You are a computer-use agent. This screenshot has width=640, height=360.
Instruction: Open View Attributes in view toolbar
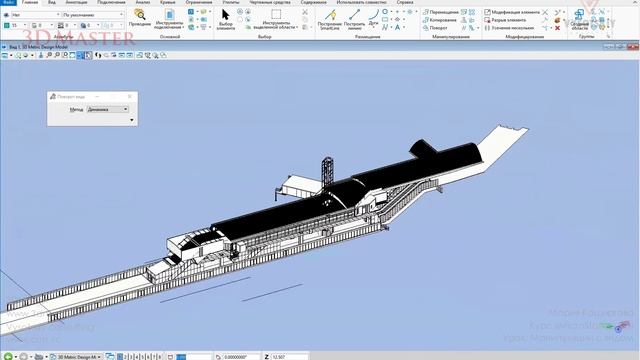[5, 55]
